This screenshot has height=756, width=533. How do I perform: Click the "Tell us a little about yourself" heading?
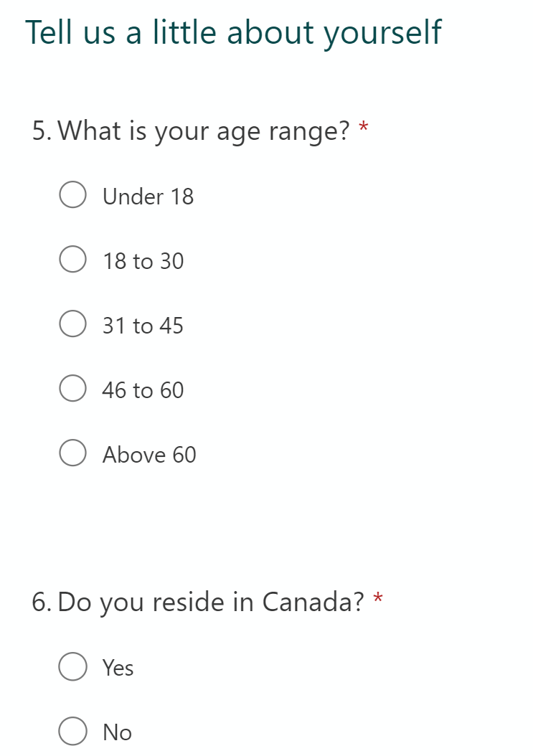tap(233, 34)
